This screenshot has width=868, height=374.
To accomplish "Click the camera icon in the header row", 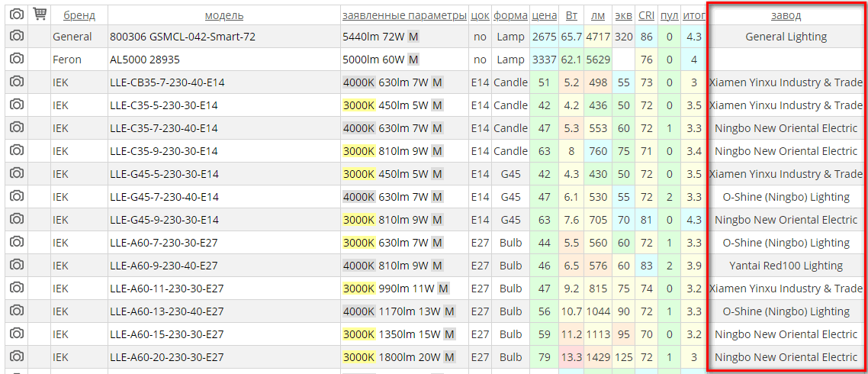I will (x=17, y=13).
